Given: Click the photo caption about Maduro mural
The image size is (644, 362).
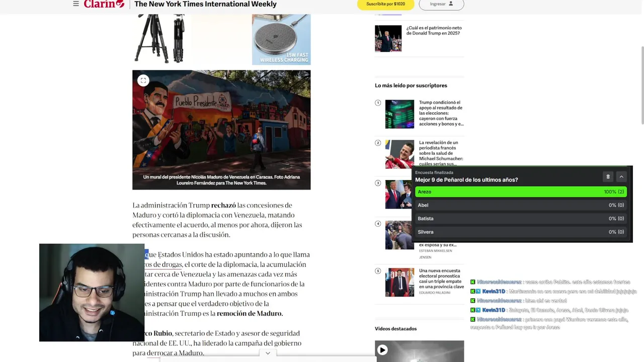Looking at the screenshot, I should [x=221, y=180].
